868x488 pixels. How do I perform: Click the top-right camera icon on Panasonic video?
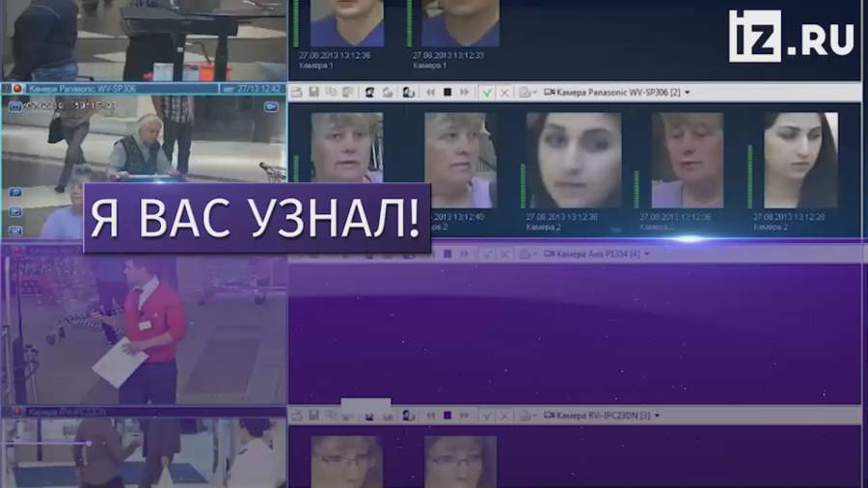pyautogui.click(x=271, y=106)
